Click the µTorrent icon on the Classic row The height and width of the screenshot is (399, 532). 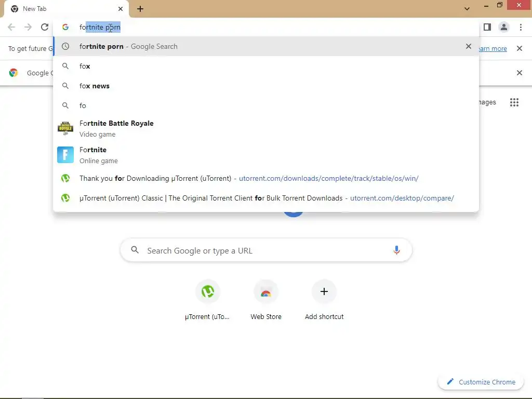[x=65, y=198]
